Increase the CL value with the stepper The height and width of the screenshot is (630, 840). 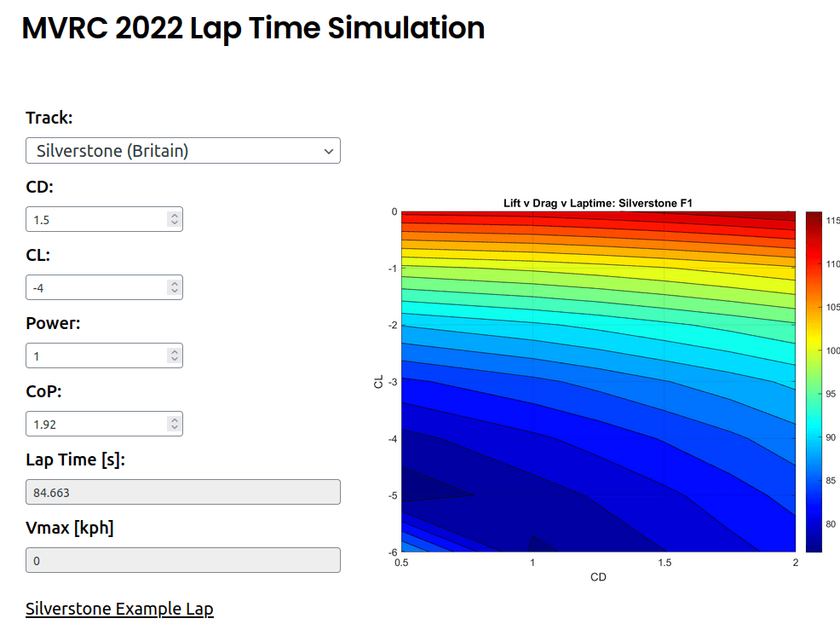(174, 281)
